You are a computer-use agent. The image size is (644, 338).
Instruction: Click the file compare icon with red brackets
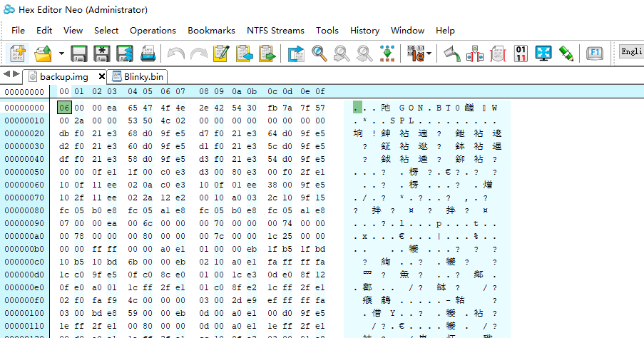tap(475, 53)
